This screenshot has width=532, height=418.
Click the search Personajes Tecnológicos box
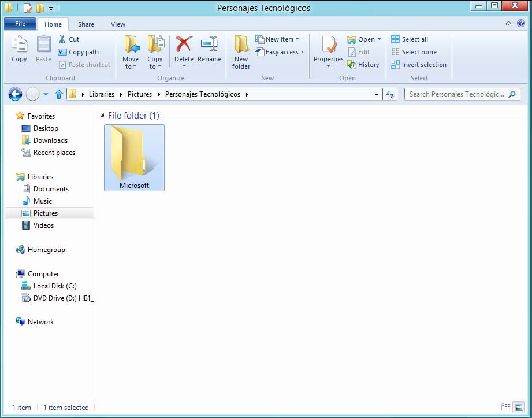(x=456, y=94)
